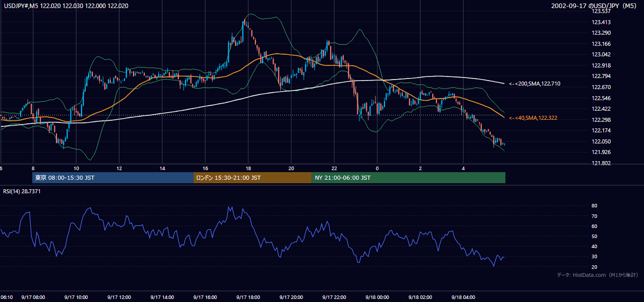The image size is (644, 302).
Task: Click the 2002-09-17 USD/JPY (M5) chart title
Action: [595, 6]
